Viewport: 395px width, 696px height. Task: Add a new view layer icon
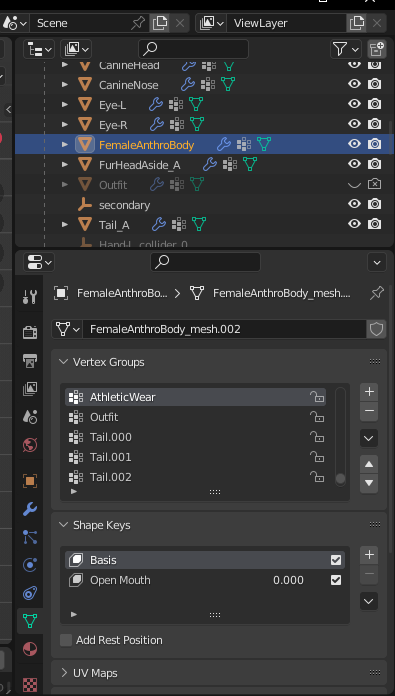tap(356, 23)
